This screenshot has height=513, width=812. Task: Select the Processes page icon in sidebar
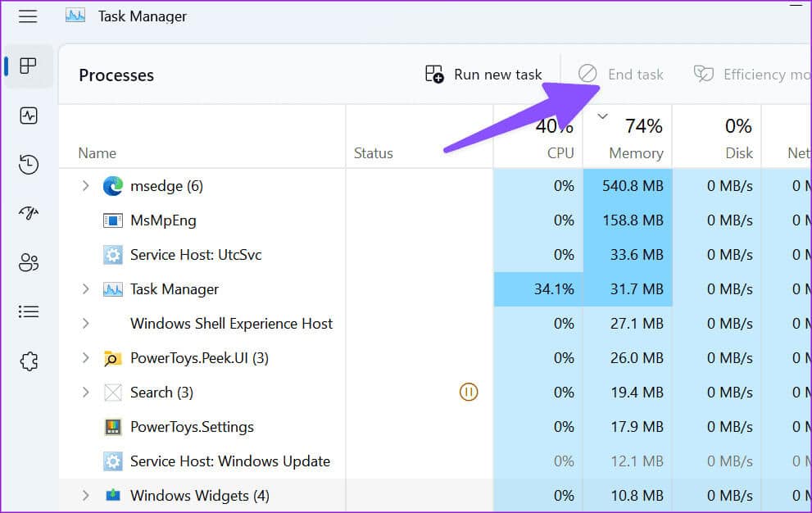tap(28, 66)
